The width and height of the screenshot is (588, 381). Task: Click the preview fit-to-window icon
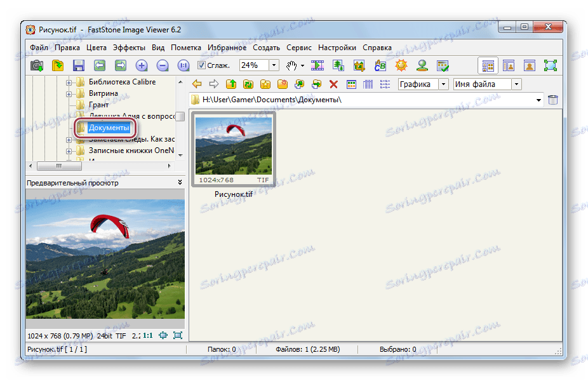click(x=163, y=335)
